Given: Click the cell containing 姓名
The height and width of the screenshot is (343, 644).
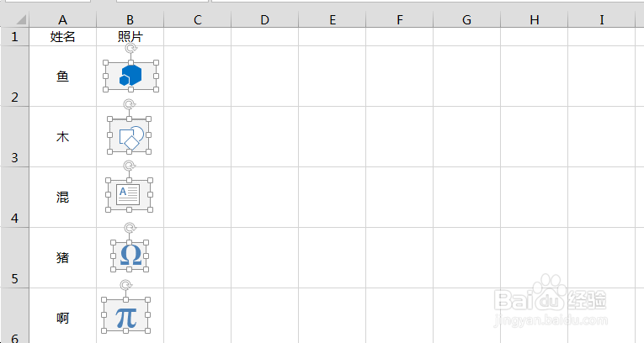Looking at the screenshot, I should [x=62, y=37].
